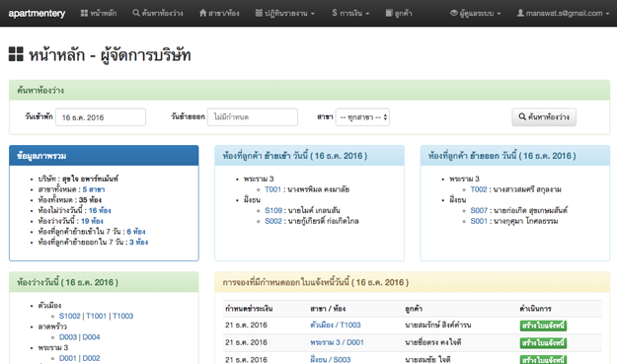
Task: Click the large grid icon beside page title
Action: coord(16,54)
